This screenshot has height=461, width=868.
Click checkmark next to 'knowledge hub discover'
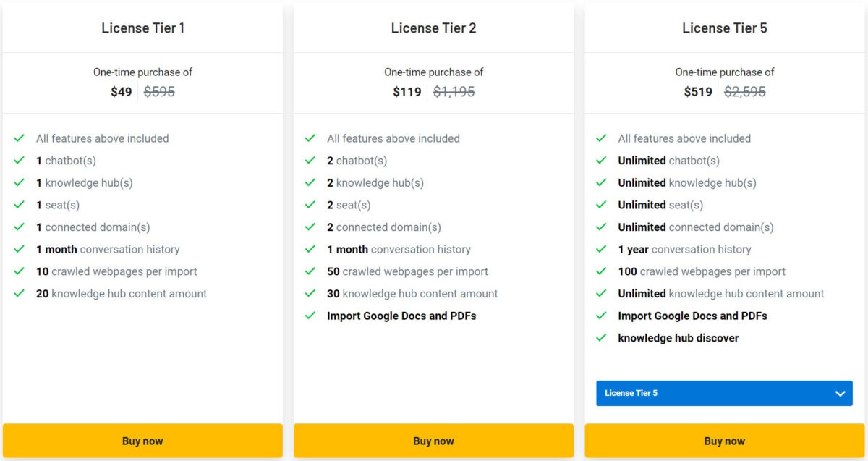[601, 337]
